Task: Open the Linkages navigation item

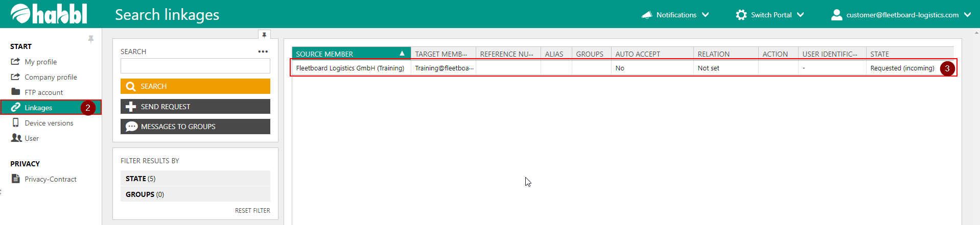Action: (39, 108)
